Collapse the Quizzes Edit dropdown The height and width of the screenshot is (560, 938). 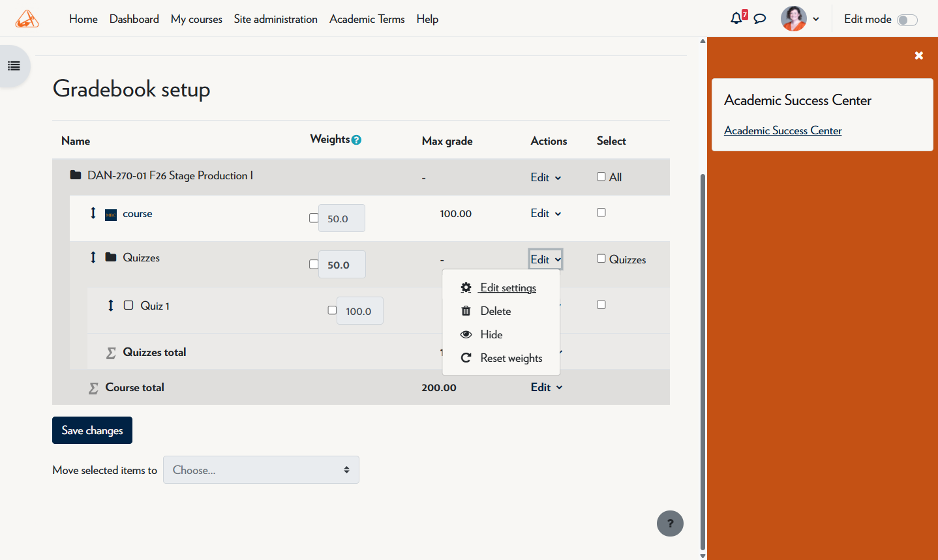546,259
